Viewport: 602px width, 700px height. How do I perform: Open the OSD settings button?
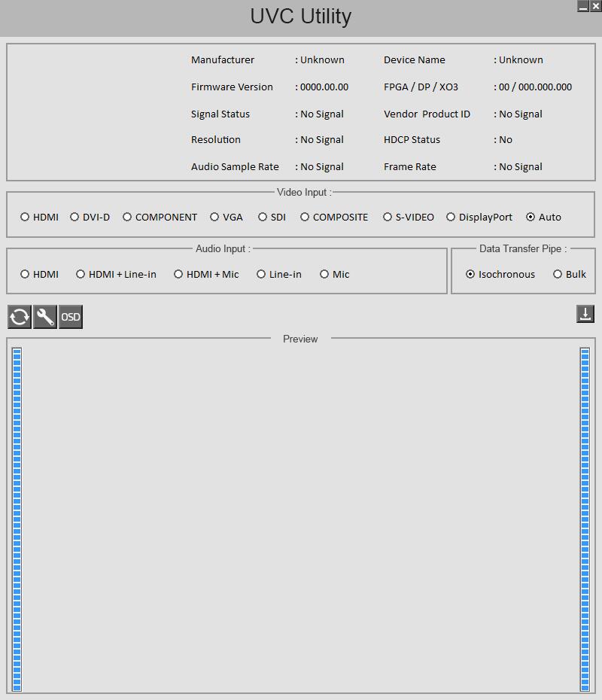click(x=71, y=317)
